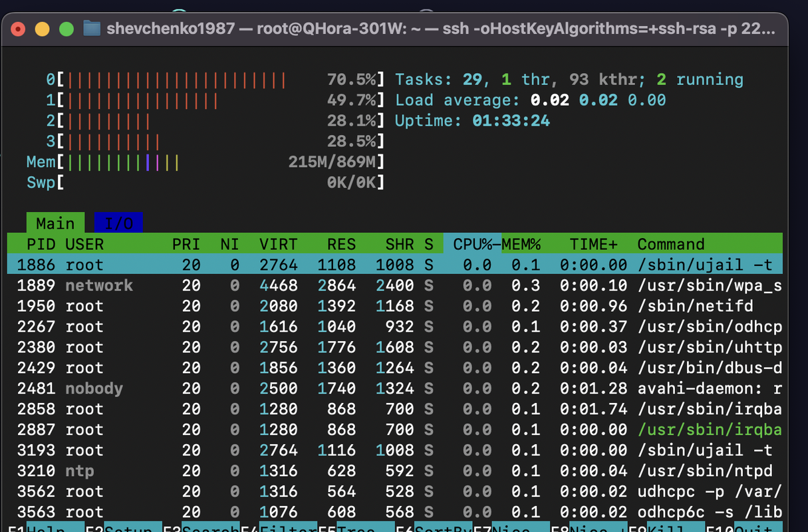Screen dimensions: 808x532
Task: Switch to the I/O tab
Action: [118, 223]
